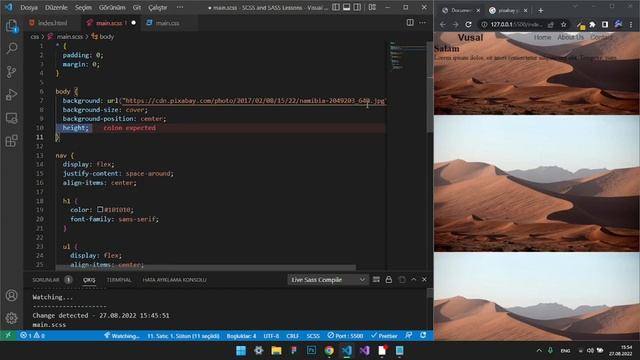Change end of line CRLF setting
This screenshot has width=640, height=360.
(292, 336)
